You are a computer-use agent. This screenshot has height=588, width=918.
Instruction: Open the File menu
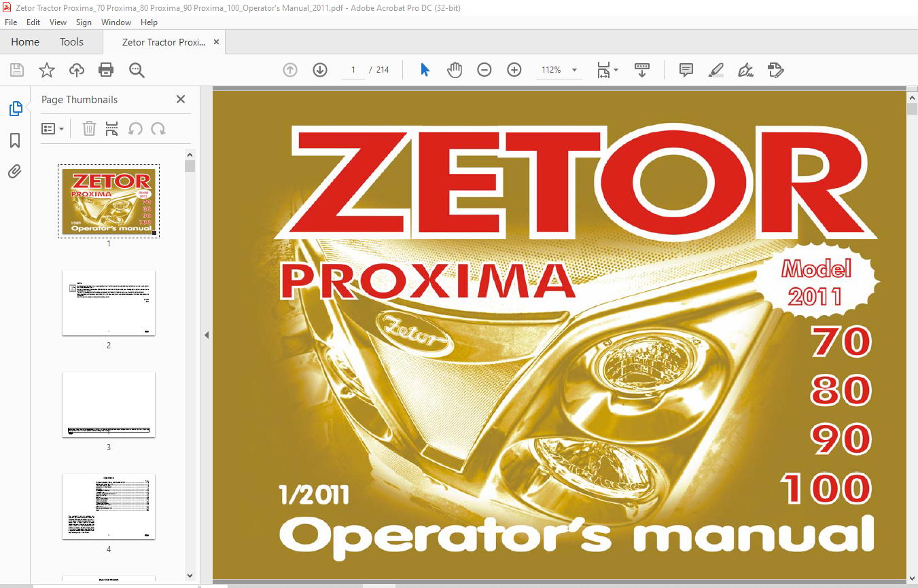pos(10,22)
